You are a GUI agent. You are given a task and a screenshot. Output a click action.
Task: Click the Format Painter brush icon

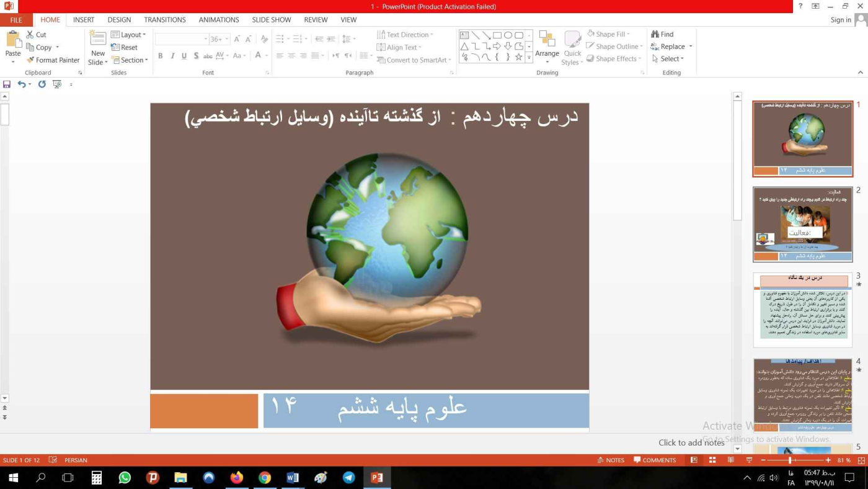pos(30,60)
